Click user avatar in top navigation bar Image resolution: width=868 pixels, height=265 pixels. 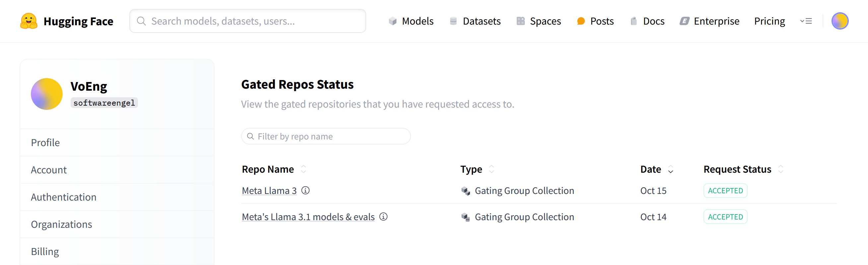click(840, 21)
